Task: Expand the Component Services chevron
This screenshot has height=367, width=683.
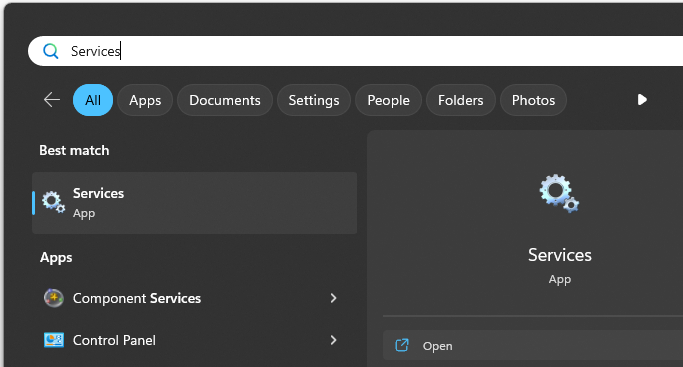Action: [333, 298]
